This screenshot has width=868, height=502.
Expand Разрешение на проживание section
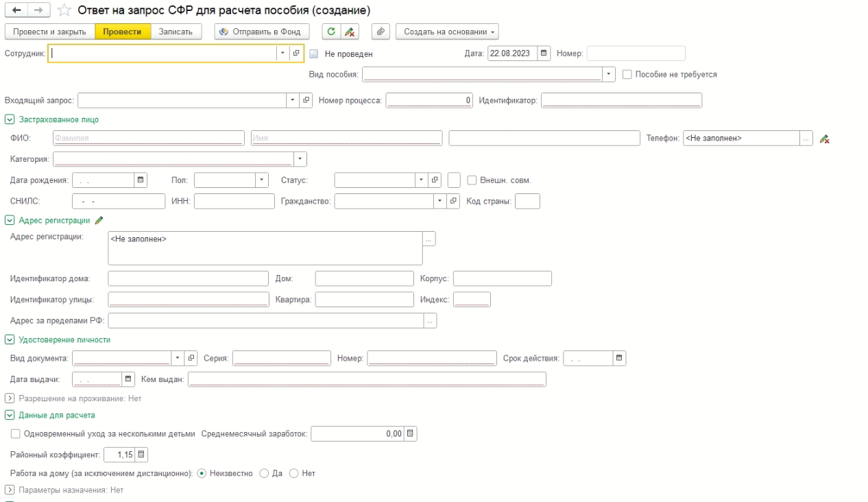tap(10, 398)
